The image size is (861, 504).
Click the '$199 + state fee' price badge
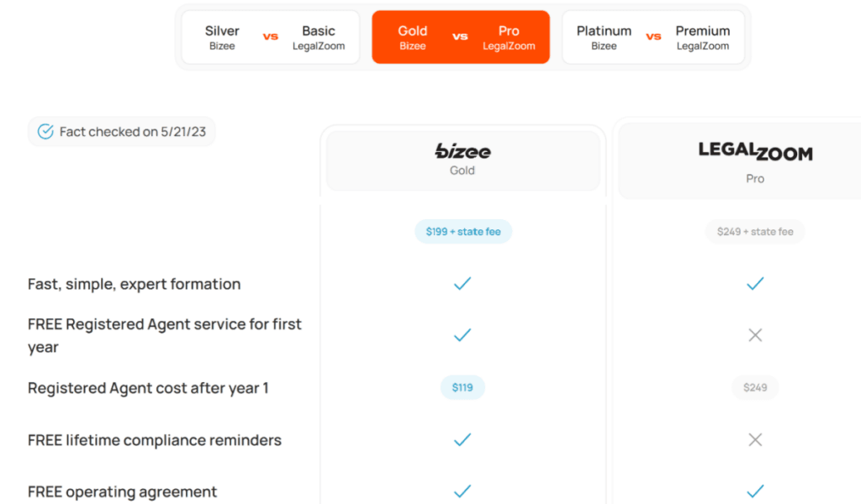[463, 232]
